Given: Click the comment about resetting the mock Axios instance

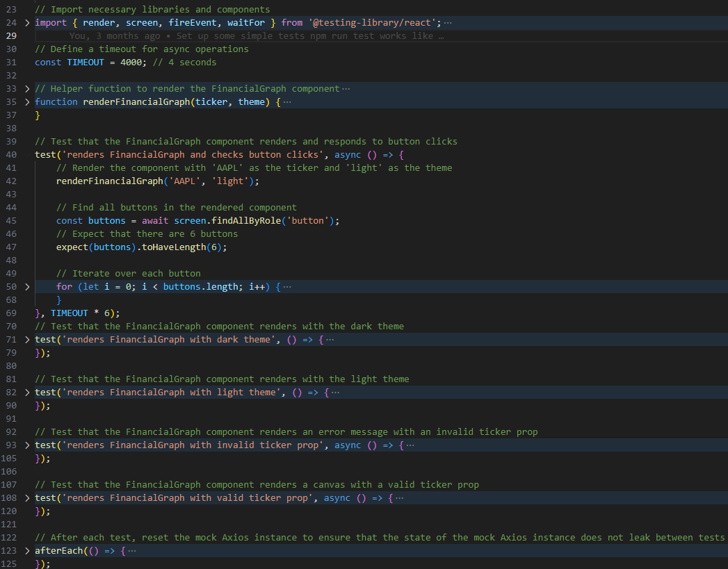Looking at the screenshot, I should click(380, 538).
